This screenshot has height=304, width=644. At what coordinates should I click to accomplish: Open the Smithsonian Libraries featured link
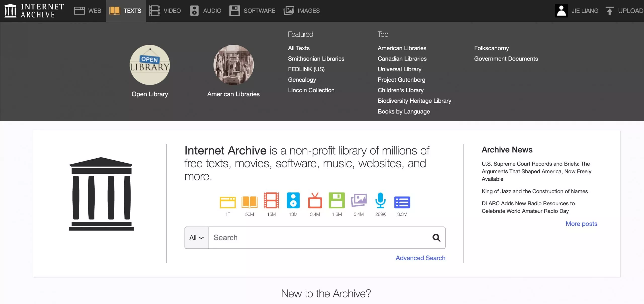pos(316,59)
